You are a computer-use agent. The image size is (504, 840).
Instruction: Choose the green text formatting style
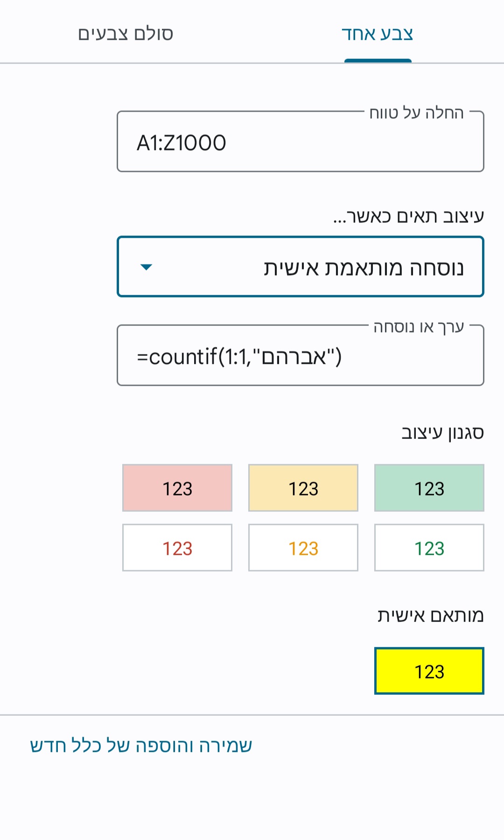[429, 547]
